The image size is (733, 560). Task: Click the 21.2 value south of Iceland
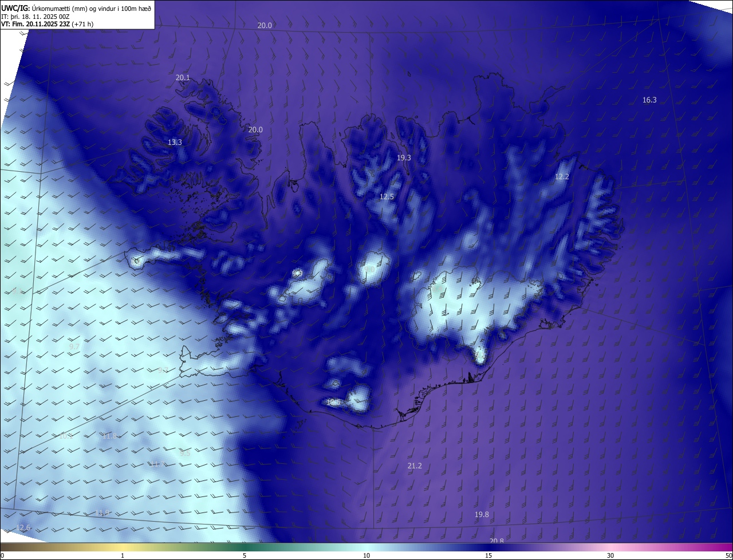pos(415,466)
